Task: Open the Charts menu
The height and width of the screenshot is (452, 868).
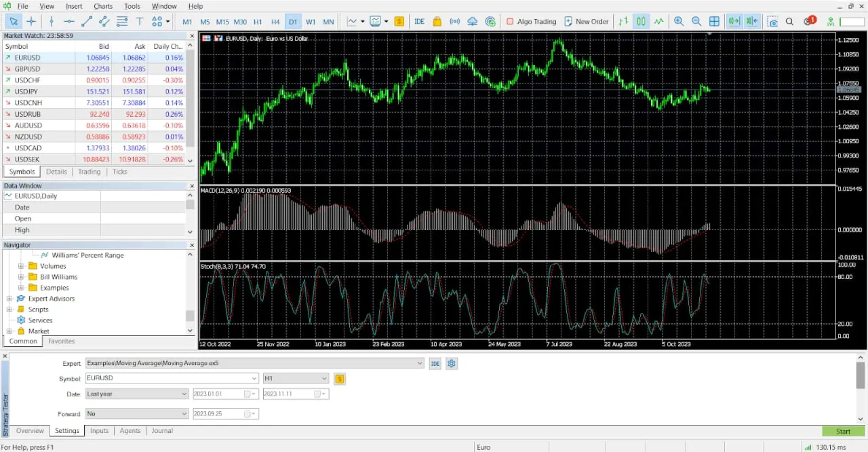Action: (103, 5)
